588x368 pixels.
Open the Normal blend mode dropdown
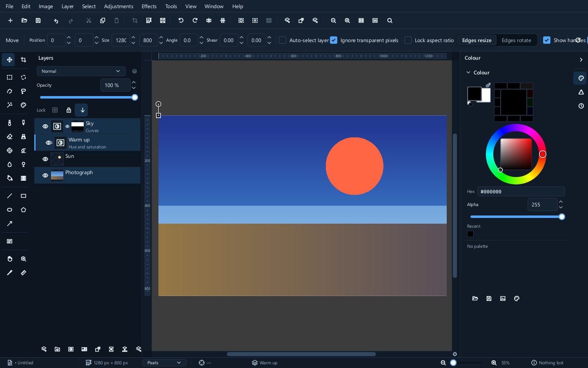[x=81, y=71]
